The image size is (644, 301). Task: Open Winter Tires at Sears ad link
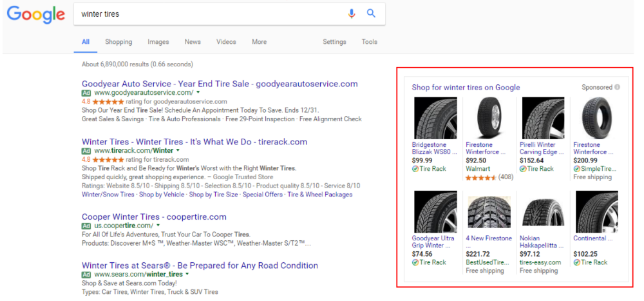(x=200, y=266)
